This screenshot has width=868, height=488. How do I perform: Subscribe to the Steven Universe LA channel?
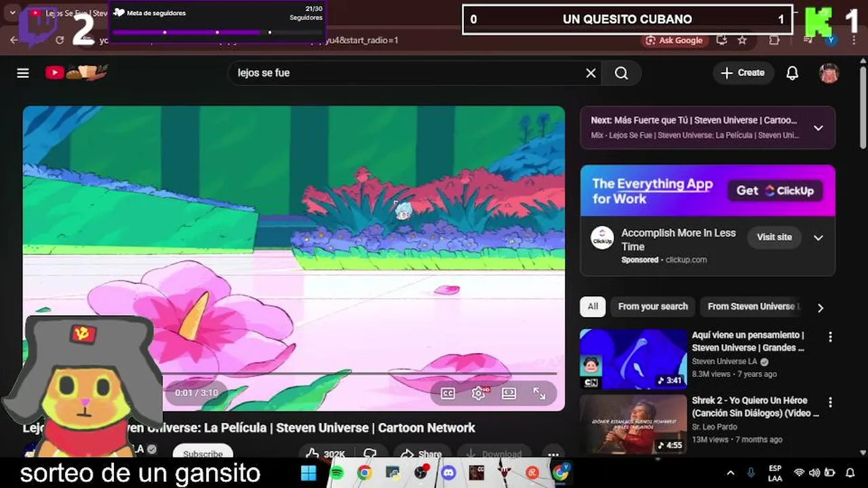coord(203,453)
